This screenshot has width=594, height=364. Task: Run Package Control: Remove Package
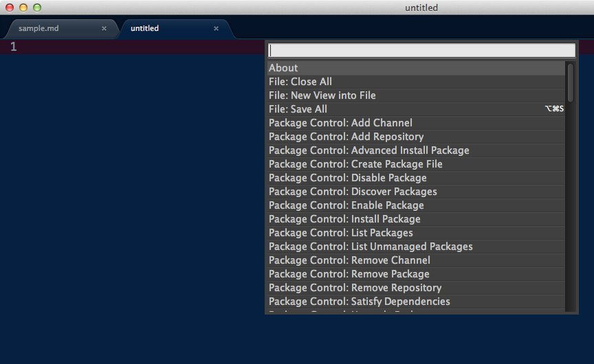pyautogui.click(x=417, y=274)
